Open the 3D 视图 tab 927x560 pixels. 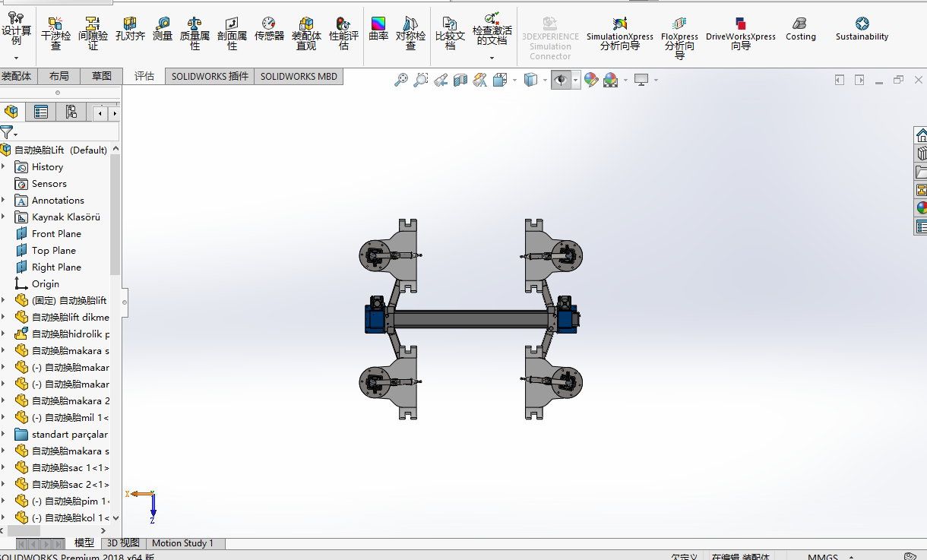pos(123,543)
